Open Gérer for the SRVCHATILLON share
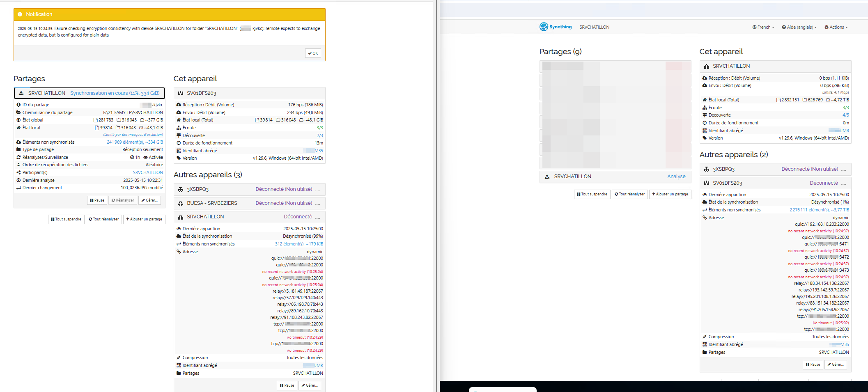This screenshot has height=392, width=868. click(x=149, y=200)
